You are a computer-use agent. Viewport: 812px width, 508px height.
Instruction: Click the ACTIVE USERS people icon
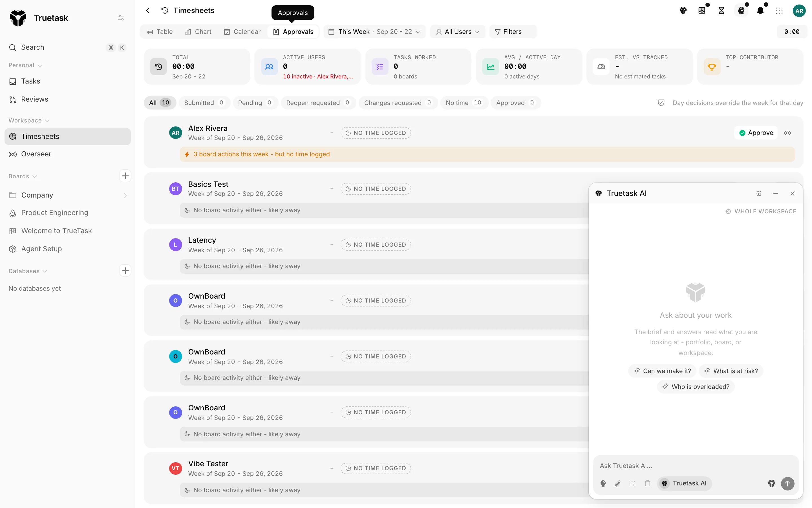269,67
